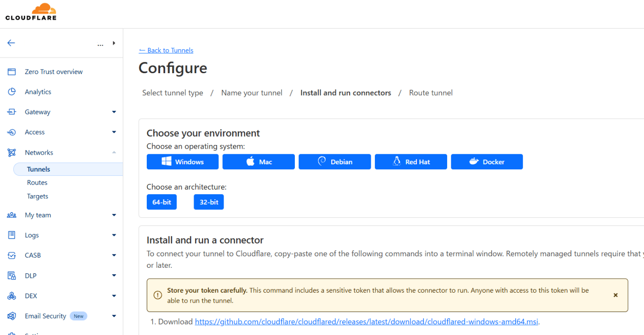Image resolution: width=644 pixels, height=335 pixels.
Task: Choose Mac operating system
Action: [x=259, y=162]
